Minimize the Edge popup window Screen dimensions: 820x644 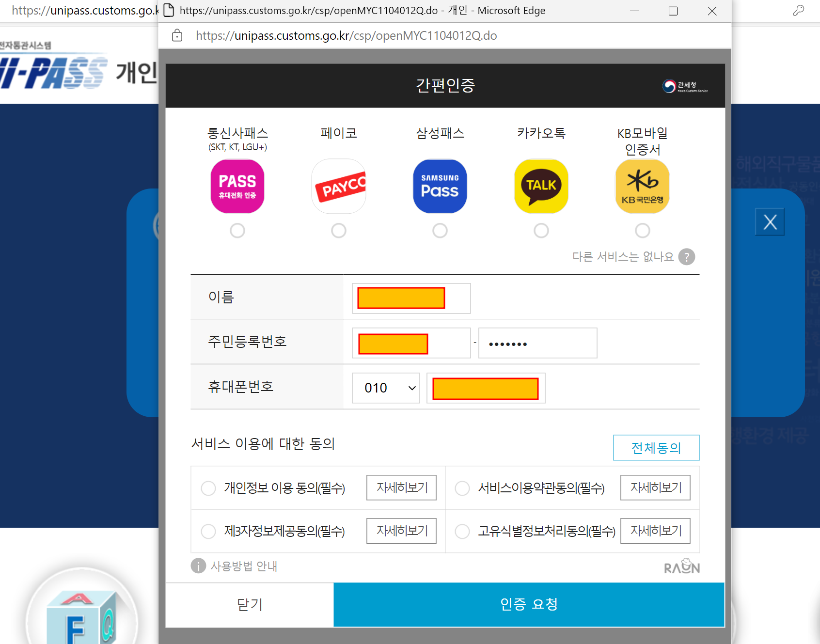[x=634, y=11]
